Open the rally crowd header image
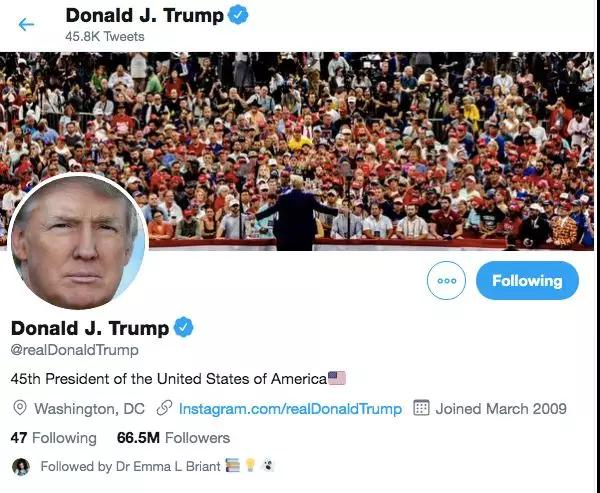 297,151
